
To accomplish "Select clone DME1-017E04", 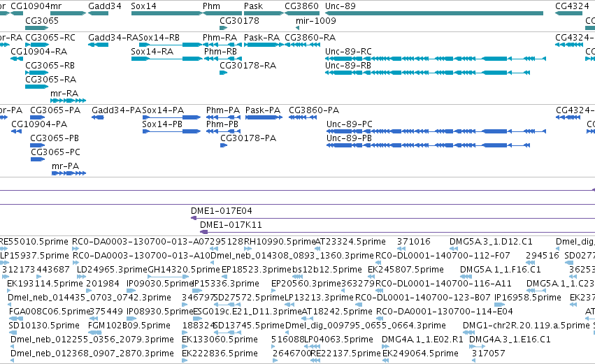I will [393, 218].
